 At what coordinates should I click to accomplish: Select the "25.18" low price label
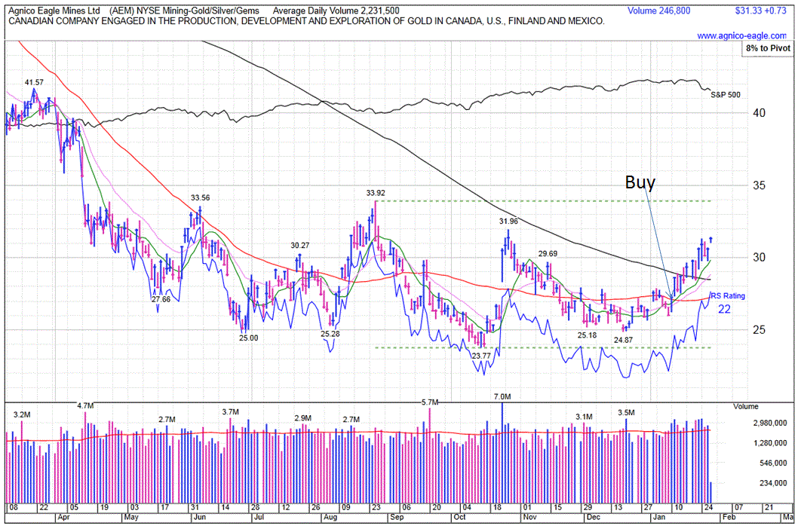587,335
